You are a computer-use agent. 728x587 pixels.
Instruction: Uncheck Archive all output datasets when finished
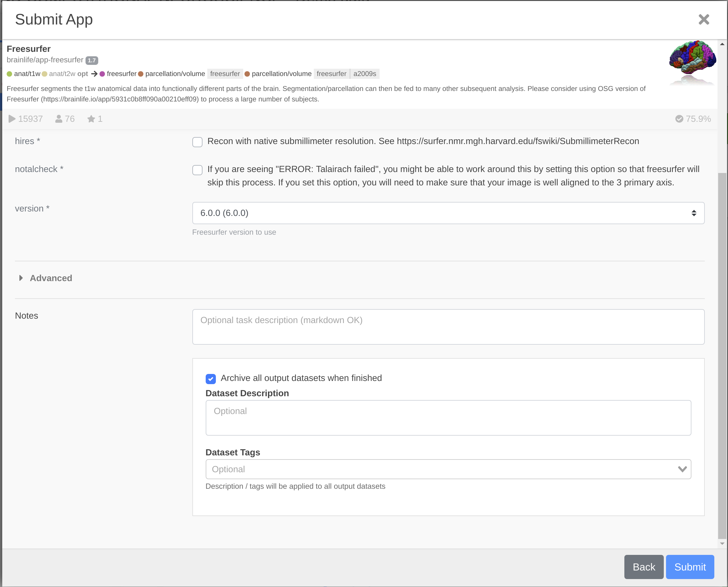[x=210, y=379]
